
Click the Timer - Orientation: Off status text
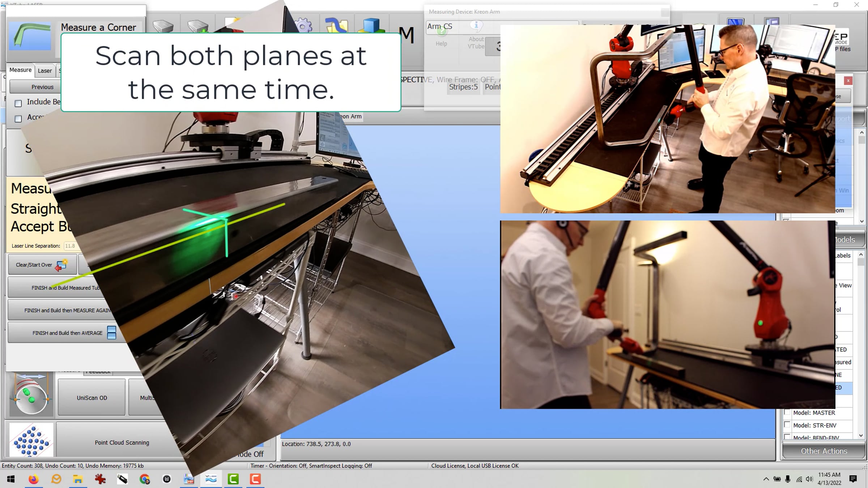tap(311, 466)
